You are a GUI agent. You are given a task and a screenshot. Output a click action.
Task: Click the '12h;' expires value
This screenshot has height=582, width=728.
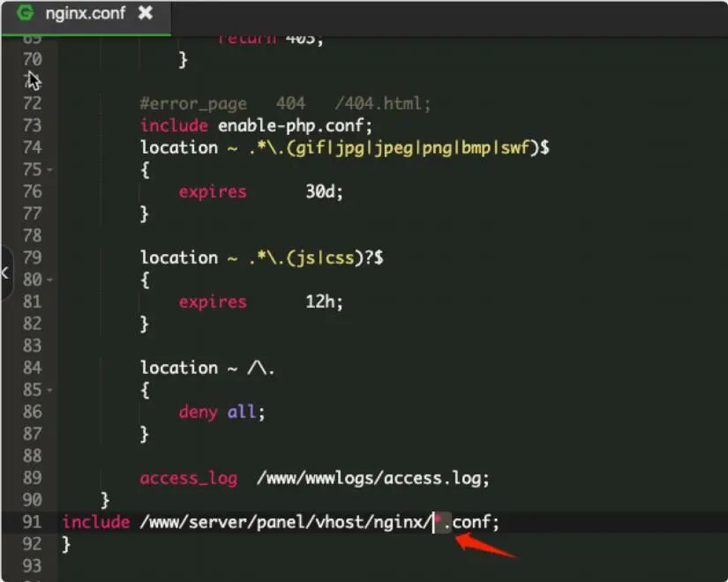click(324, 302)
